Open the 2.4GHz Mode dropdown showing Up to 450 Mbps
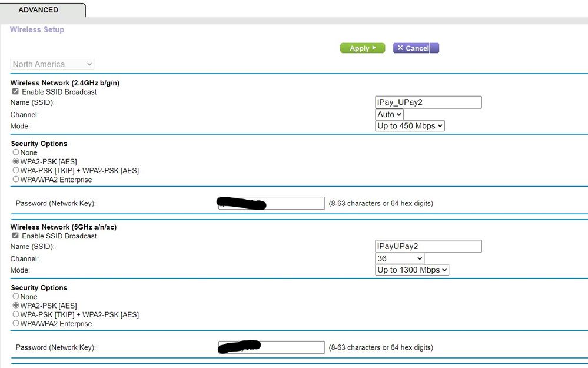Screen dimensions: 588x368 410,125
